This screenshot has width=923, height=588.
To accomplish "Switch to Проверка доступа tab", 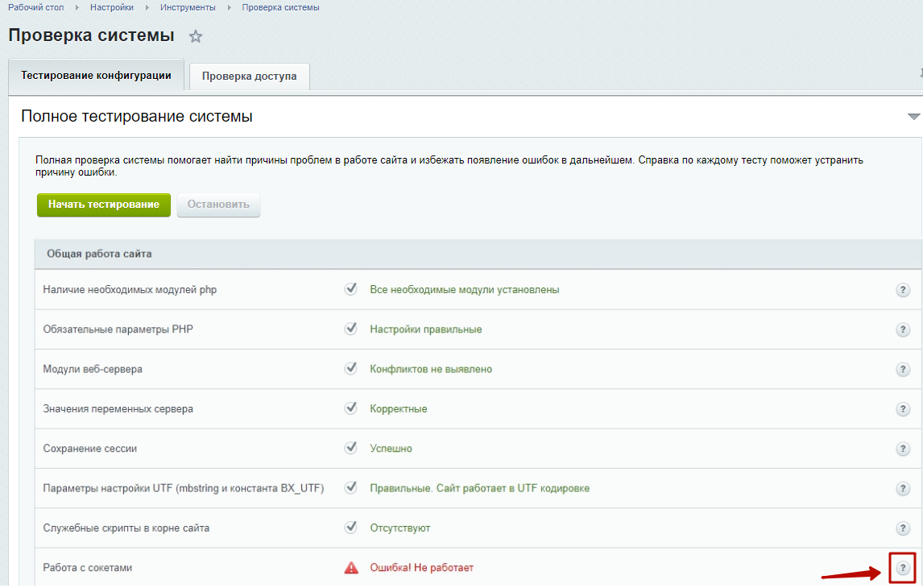I will click(249, 77).
